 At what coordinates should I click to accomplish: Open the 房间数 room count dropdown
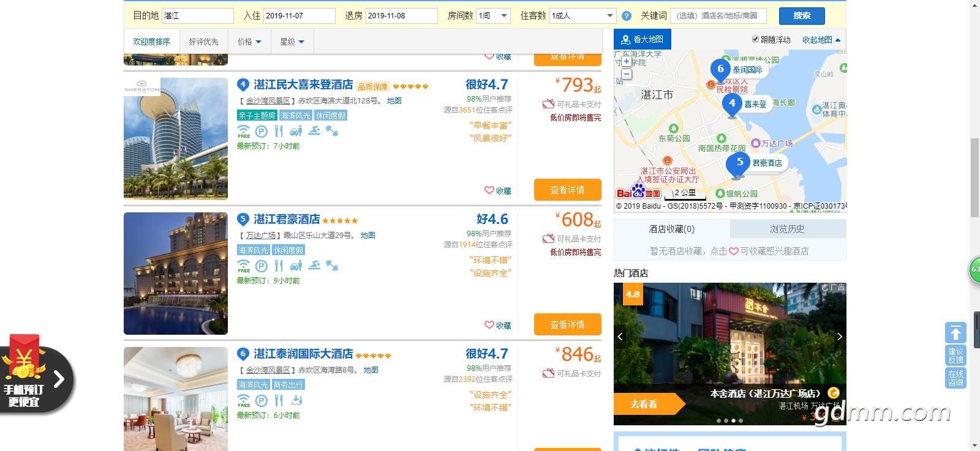[493, 16]
